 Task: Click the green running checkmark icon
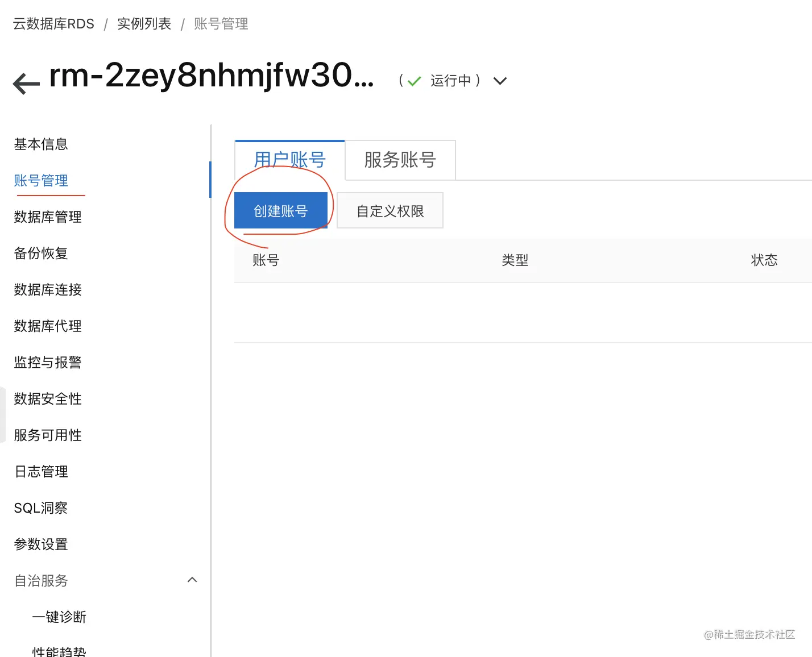pos(415,81)
